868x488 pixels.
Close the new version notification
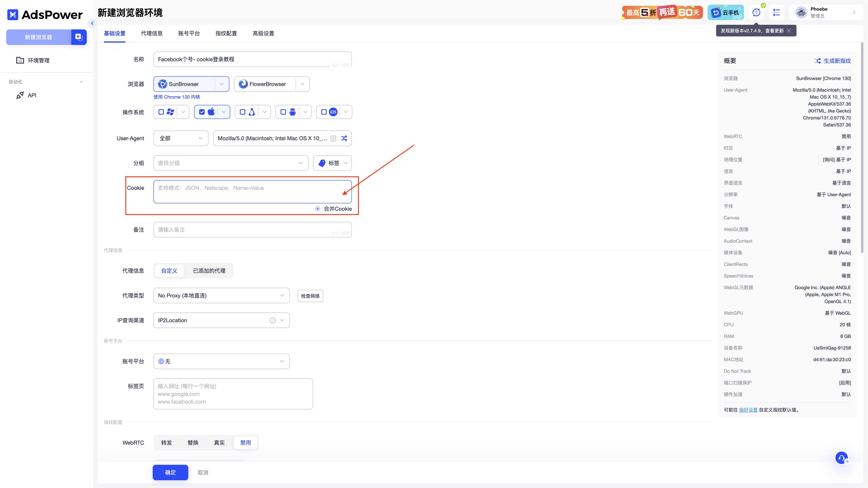tap(789, 31)
